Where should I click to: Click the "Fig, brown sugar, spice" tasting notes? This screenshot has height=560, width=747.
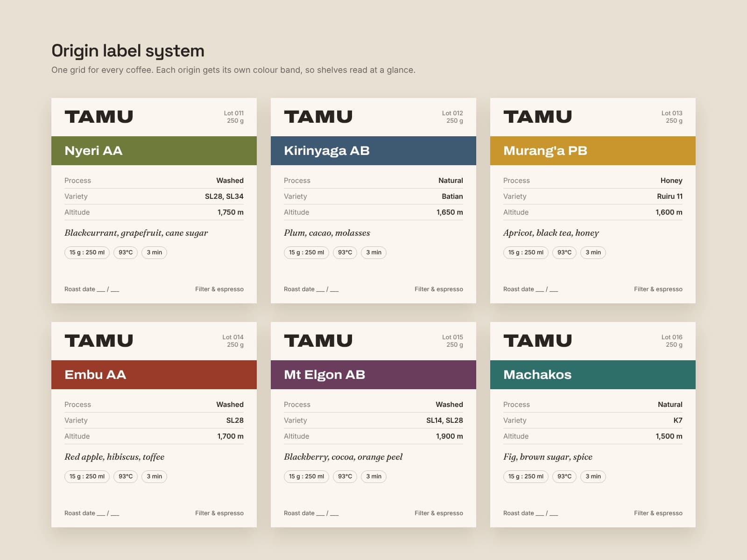[548, 457]
